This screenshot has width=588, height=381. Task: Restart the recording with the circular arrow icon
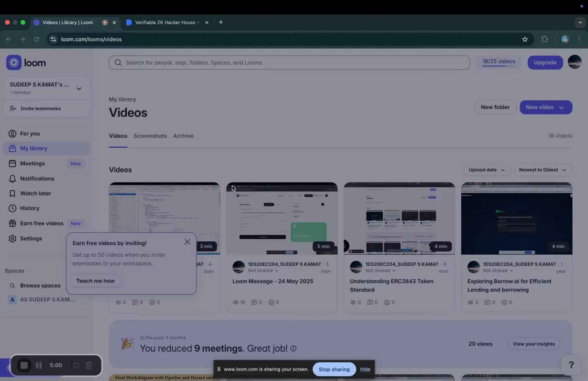(x=76, y=365)
